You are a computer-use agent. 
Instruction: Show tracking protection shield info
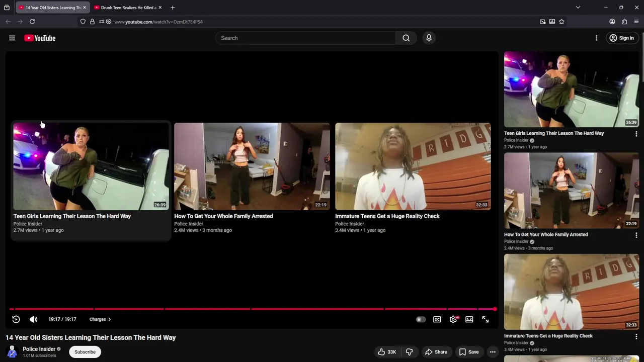click(83, 22)
